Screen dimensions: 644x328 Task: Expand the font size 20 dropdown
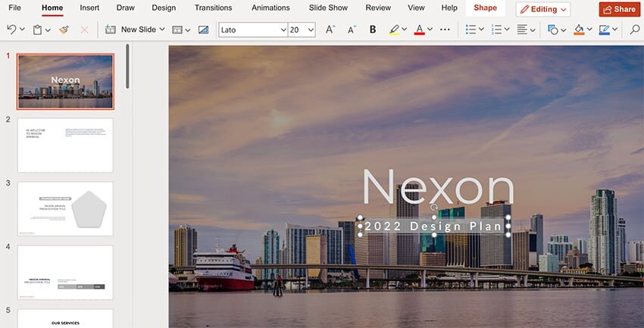(311, 30)
